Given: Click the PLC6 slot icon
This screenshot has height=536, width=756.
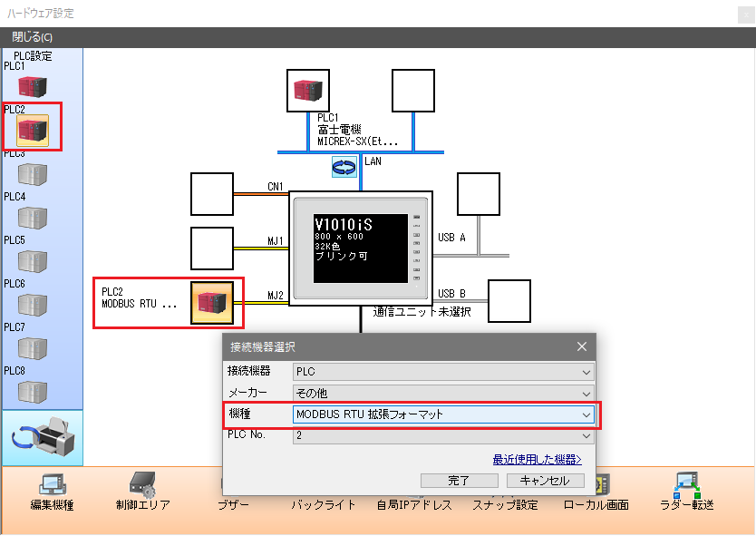Looking at the screenshot, I should 33,305.
